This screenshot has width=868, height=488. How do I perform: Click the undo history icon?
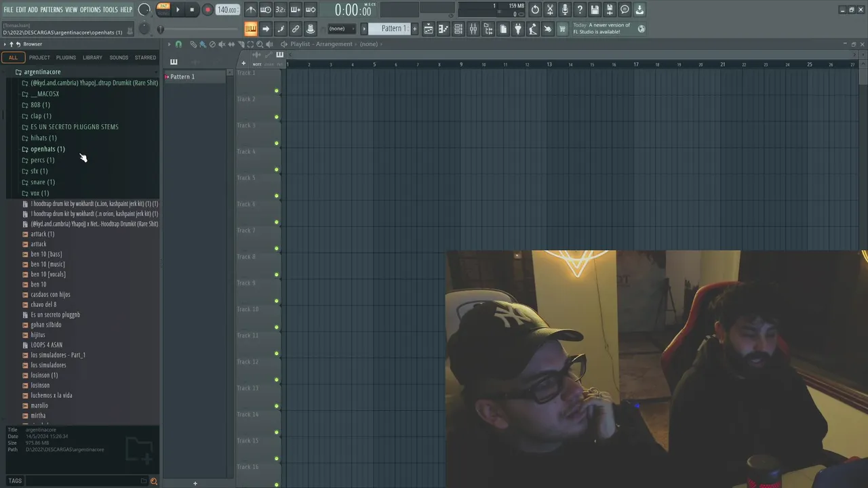[535, 9]
